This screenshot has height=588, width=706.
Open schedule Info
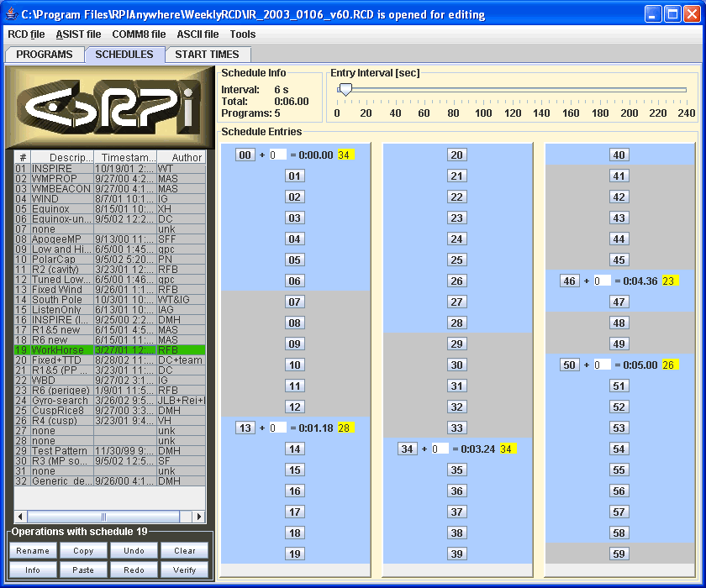(x=33, y=570)
